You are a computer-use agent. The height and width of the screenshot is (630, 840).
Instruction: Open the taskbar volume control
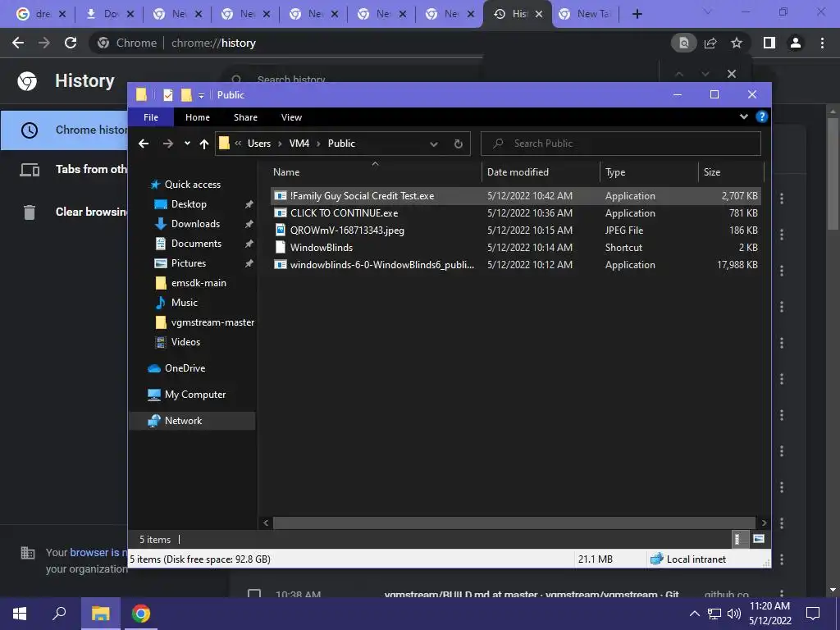pyautogui.click(x=734, y=614)
